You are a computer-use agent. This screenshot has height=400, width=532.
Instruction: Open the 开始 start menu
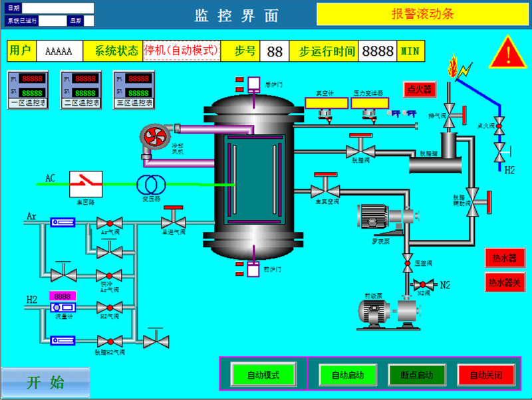(45, 383)
